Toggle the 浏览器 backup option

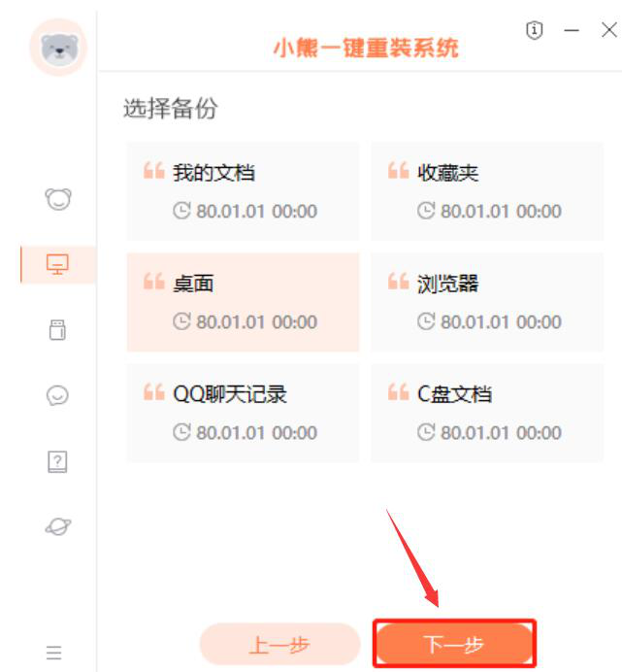coord(487,302)
